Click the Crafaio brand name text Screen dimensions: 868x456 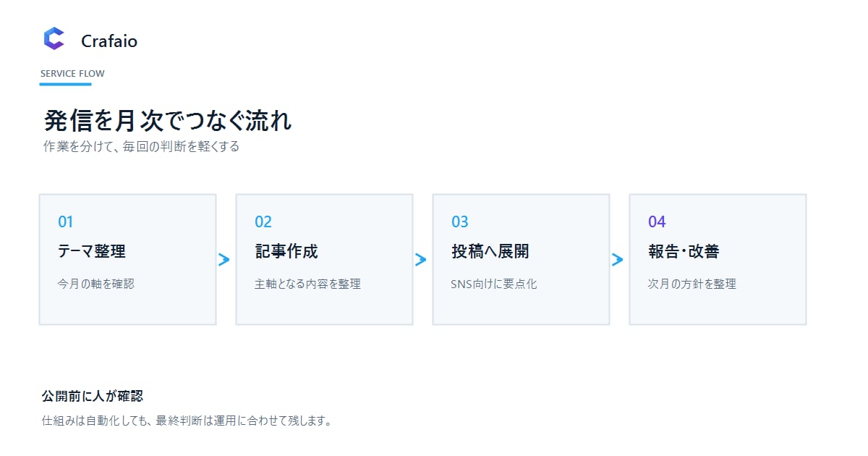click(109, 41)
